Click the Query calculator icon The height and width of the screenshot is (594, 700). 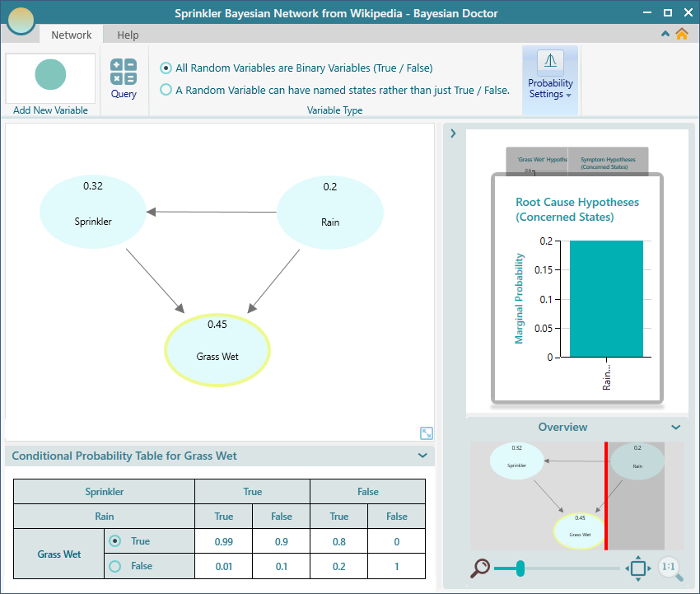[x=124, y=72]
